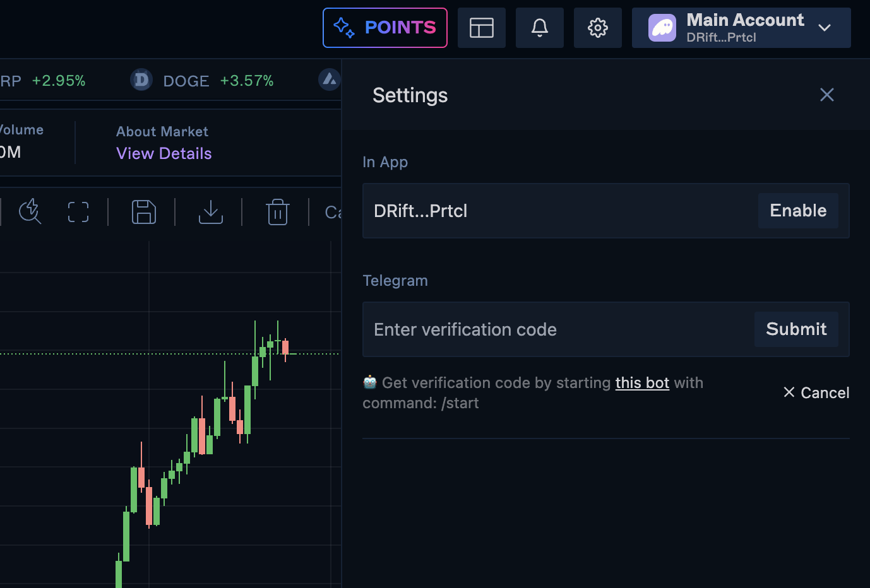Open notifications bell icon
The width and height of the screenshot is (870, 588).
pos(539,28)
